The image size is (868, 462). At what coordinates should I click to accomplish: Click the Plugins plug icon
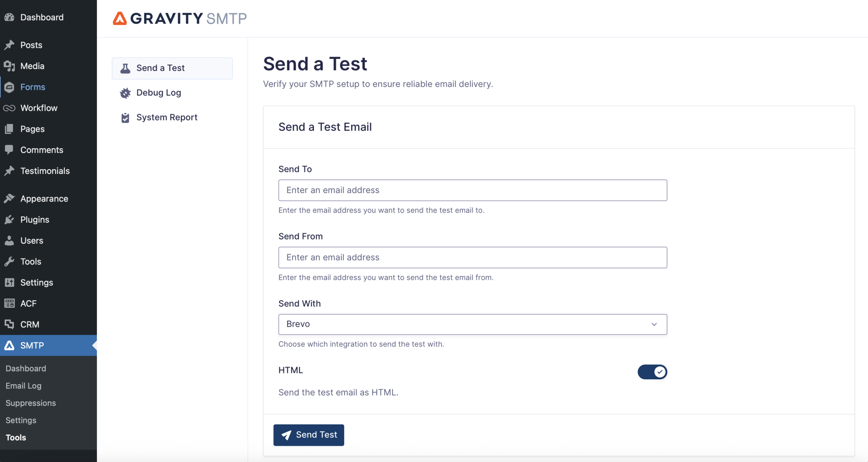pos(9,220)
